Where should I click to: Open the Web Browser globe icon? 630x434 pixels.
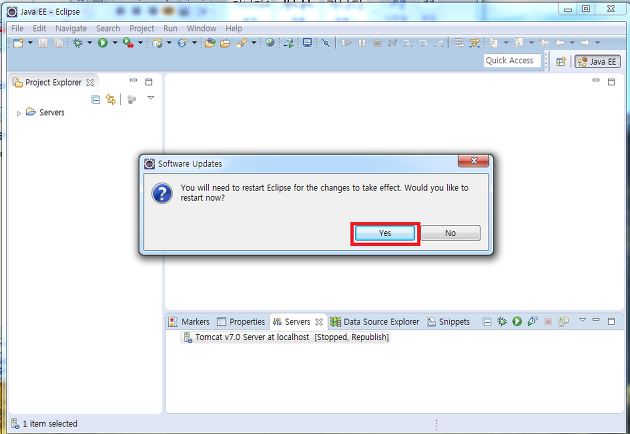[x=270, y=43]
